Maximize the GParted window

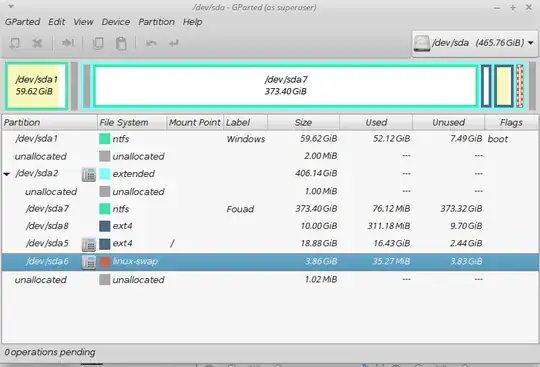pyautogui.click(x=513, y=8)
